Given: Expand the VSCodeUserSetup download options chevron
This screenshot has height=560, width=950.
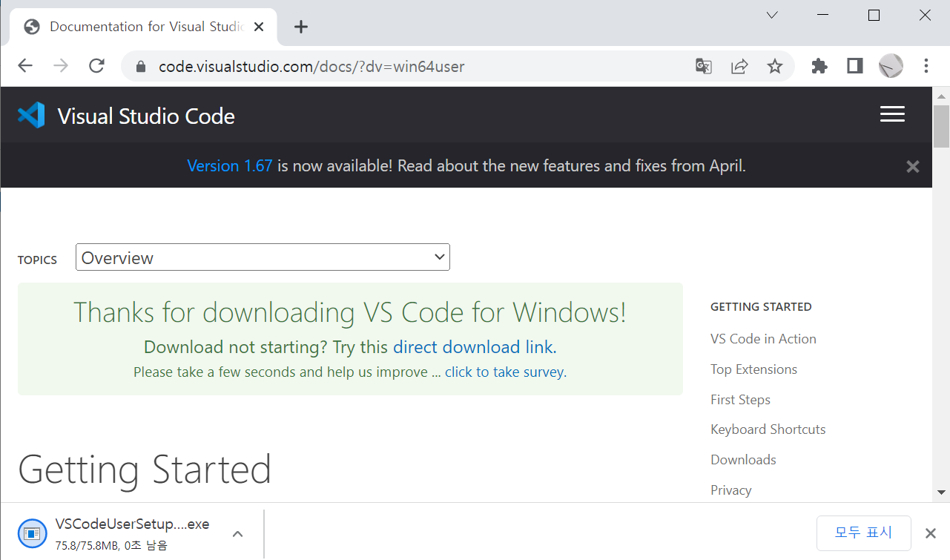Looking at the screenshot, I should [237, 533].
